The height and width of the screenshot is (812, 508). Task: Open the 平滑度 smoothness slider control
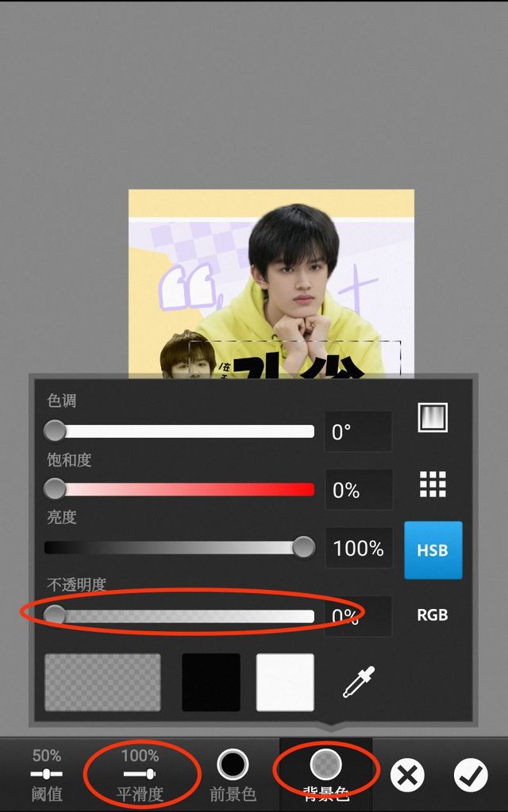coord(140,775)
